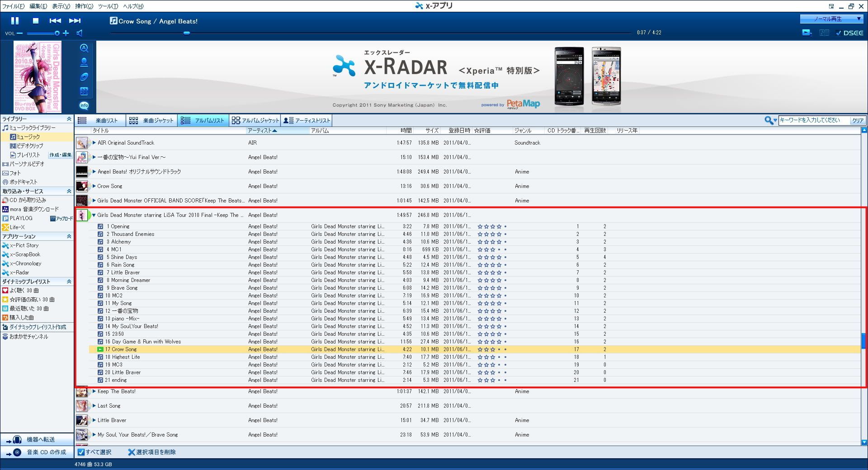This screenshot has height=470, width=868.
Task: Switch to the アーティストリスト tab
Action: (x=307, y=121)
